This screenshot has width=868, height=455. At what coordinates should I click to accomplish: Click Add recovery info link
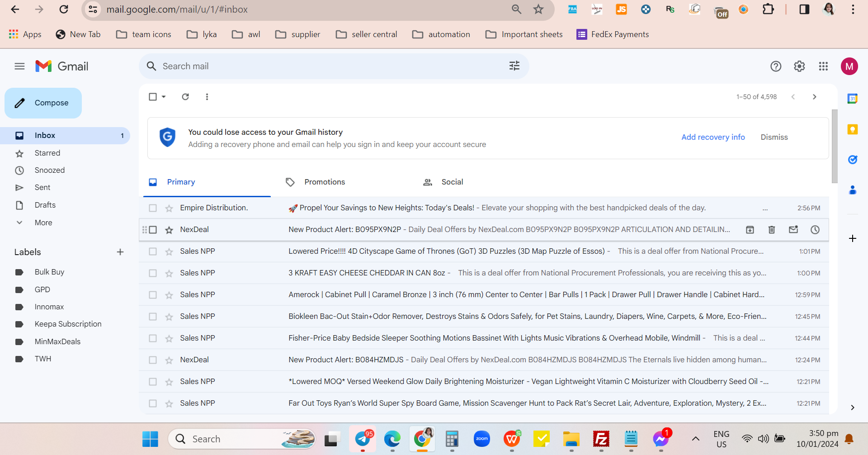point(713,137)
